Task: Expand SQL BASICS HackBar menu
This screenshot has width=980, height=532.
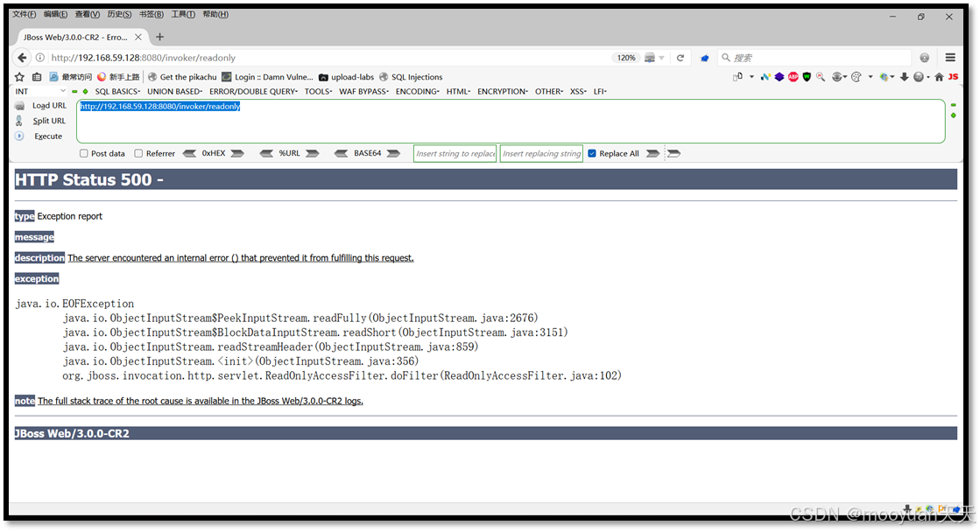Action: click(117, 92)
